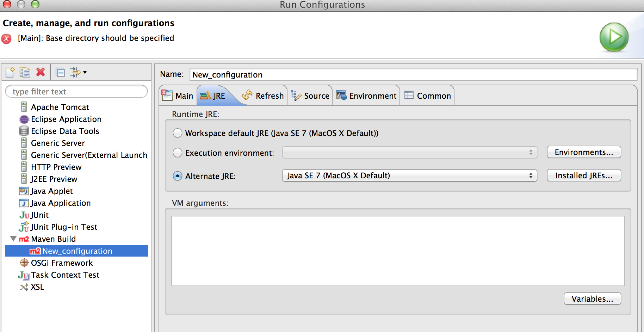The image size is (644, 332).
Task: Open the filter launch configurations menu
Action: tap(78, 72)
